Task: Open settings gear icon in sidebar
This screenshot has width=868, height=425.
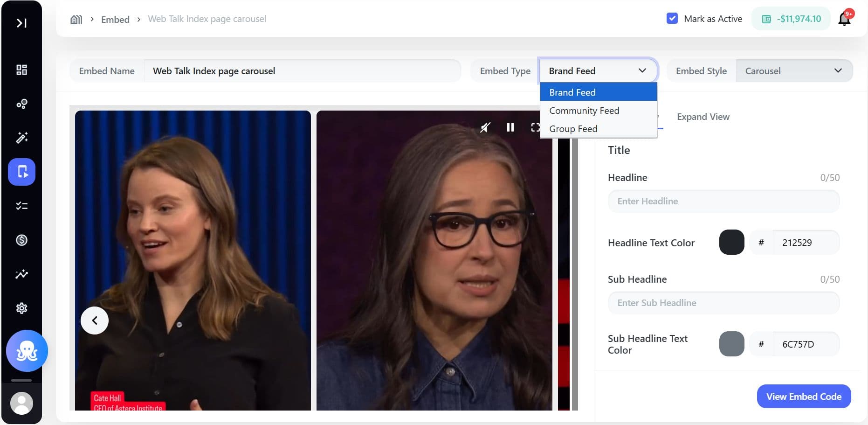Action: click(x=21, y=308)
